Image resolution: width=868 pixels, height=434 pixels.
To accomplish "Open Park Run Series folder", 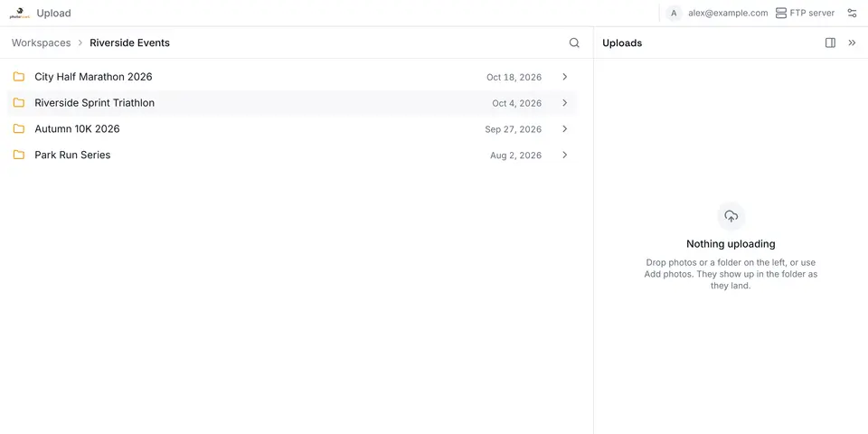I will tap(292, 155).
